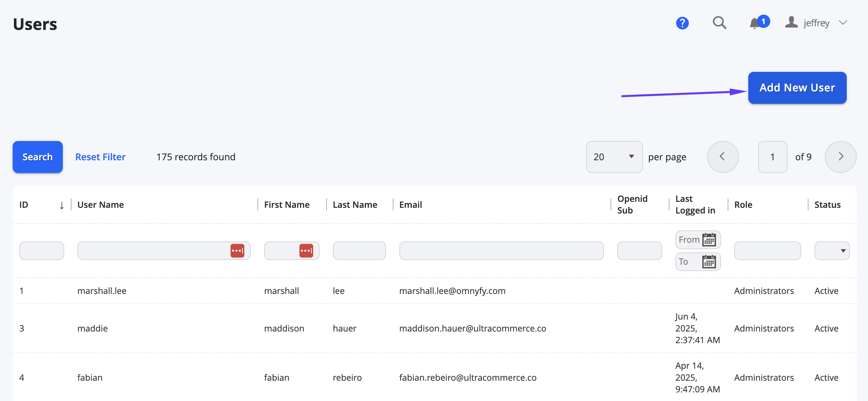Go to the next page arrow
Image resolution: width=868 pixels, height=401 pixels.
coord(840,157)
